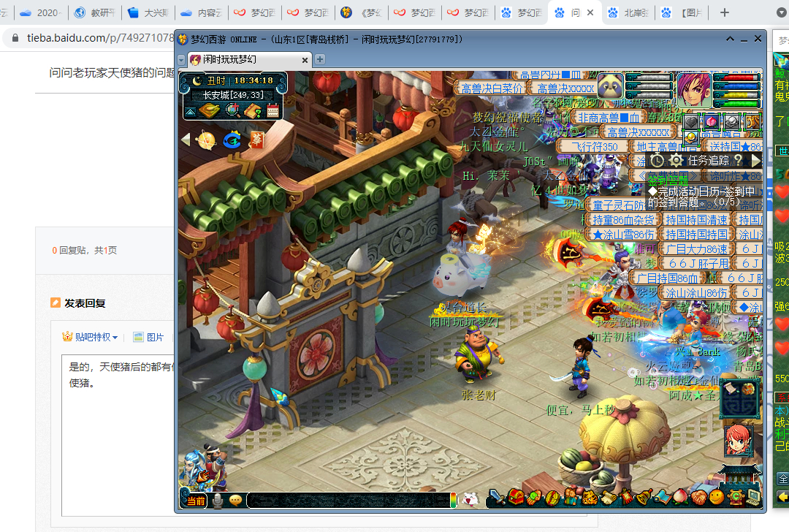Click the 当前 chat channel button
The width and height of the screenshot is (789, 532).
point(197,501)
